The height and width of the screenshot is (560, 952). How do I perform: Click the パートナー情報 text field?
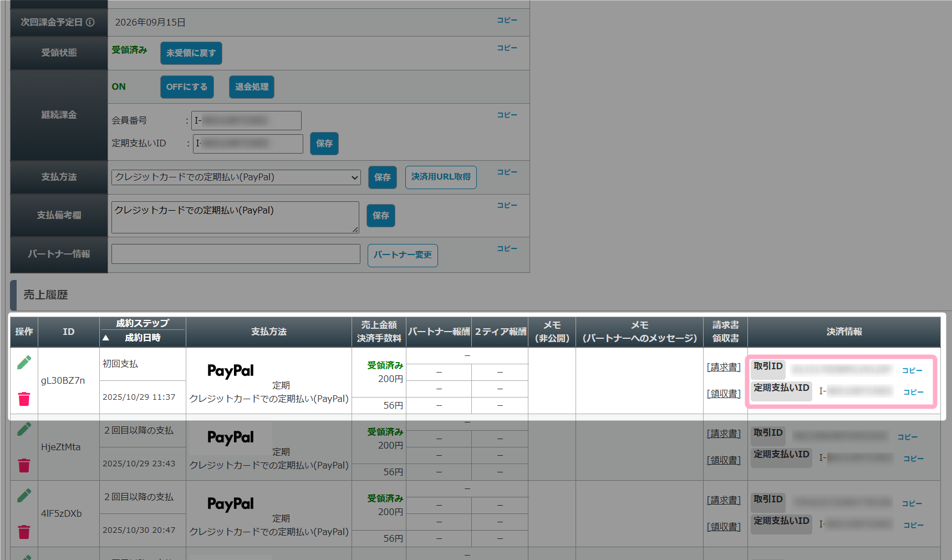(x=236, y=254)
